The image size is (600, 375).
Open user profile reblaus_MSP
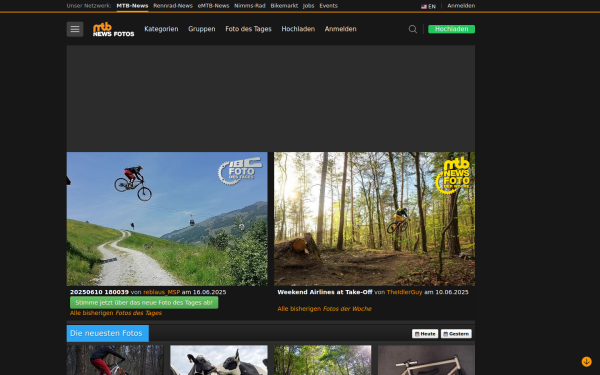(x=162, y=292)
